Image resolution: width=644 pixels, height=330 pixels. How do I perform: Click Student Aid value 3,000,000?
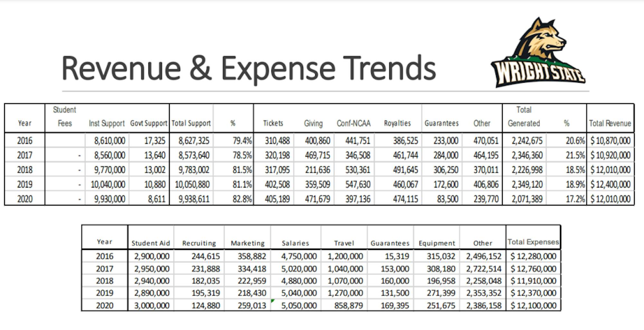pos(152,306)
